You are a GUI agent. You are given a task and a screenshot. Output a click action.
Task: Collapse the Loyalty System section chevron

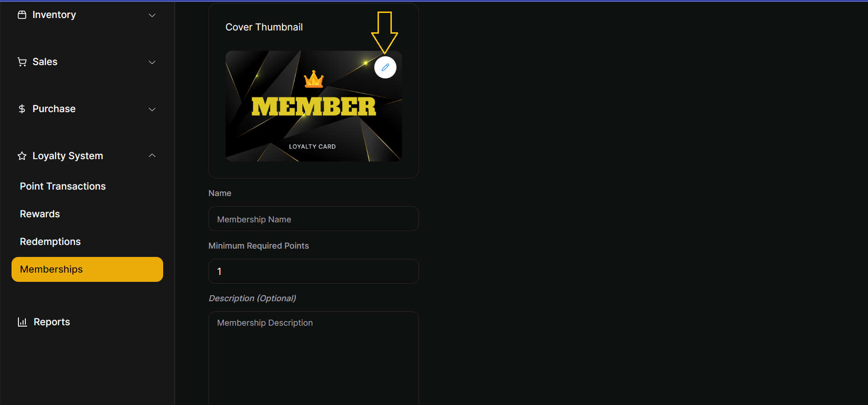click(152, 155)
